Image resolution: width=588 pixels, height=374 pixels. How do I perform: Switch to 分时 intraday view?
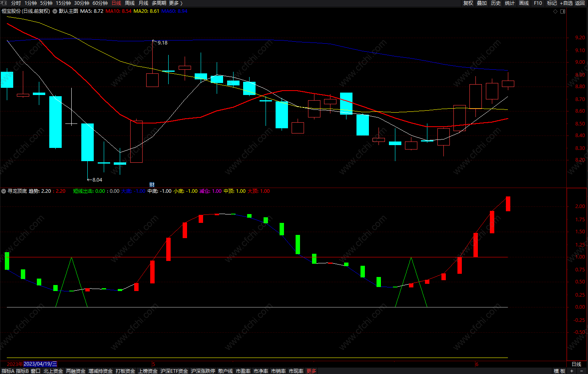16,3
